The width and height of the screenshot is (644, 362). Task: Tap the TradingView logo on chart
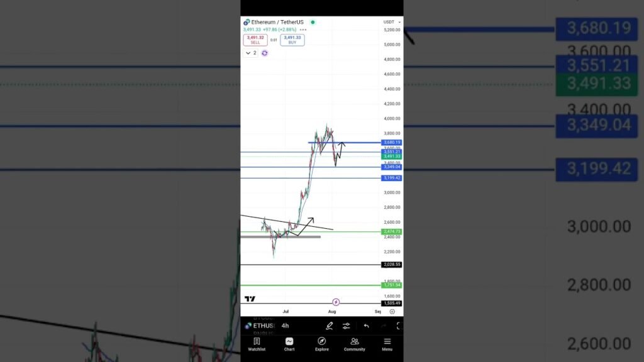coord(250,299)
